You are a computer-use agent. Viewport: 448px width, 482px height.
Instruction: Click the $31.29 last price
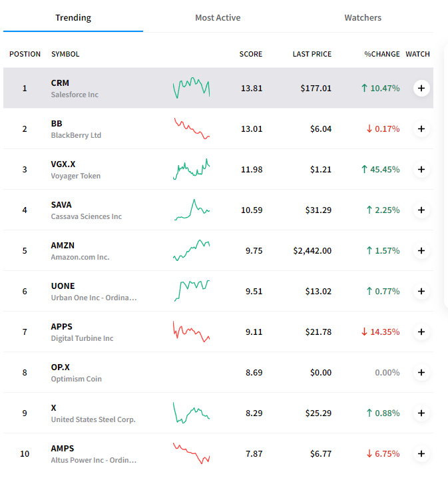click(318, 210)
